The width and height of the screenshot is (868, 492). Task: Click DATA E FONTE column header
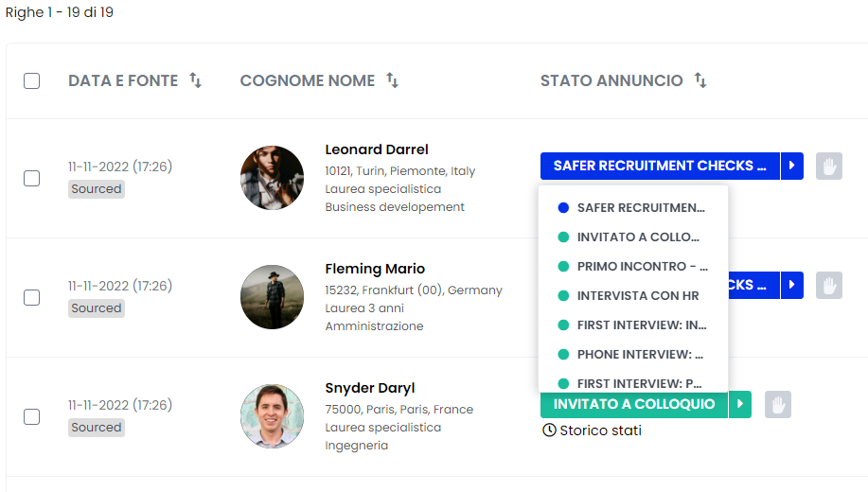(123, 80)
